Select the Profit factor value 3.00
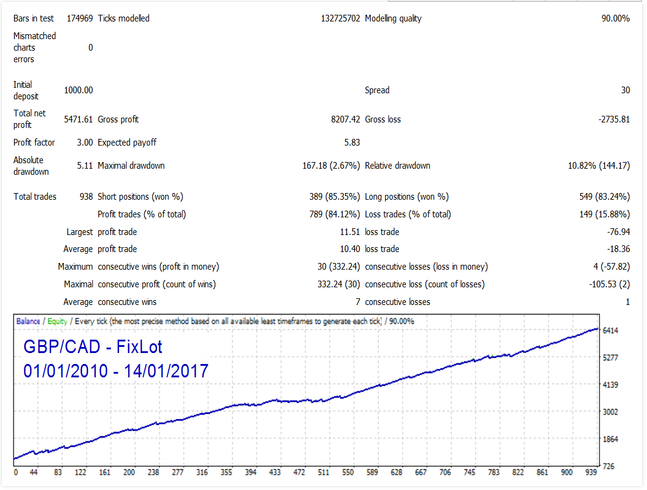 click(85, 142)
